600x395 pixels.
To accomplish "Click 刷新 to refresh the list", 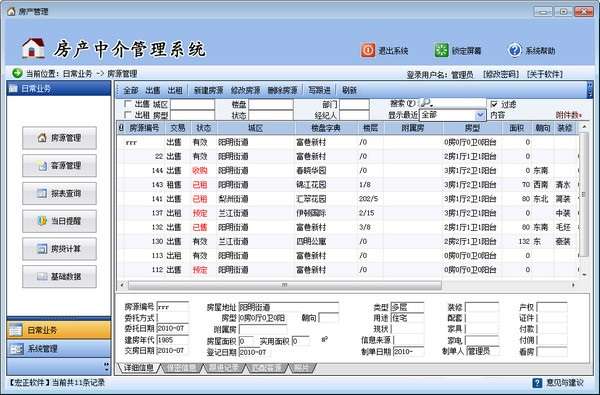I will 349,90.
